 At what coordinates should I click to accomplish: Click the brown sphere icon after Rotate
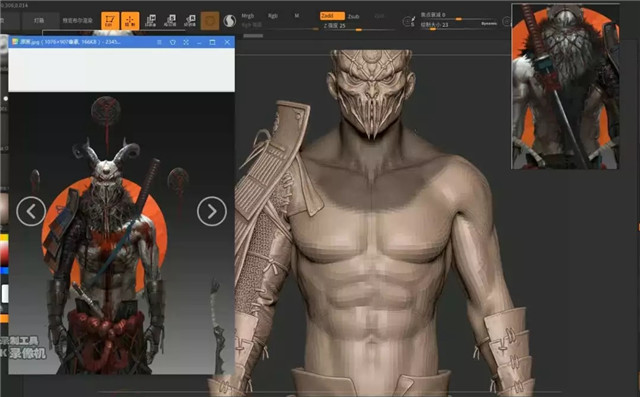click(210, 21)
